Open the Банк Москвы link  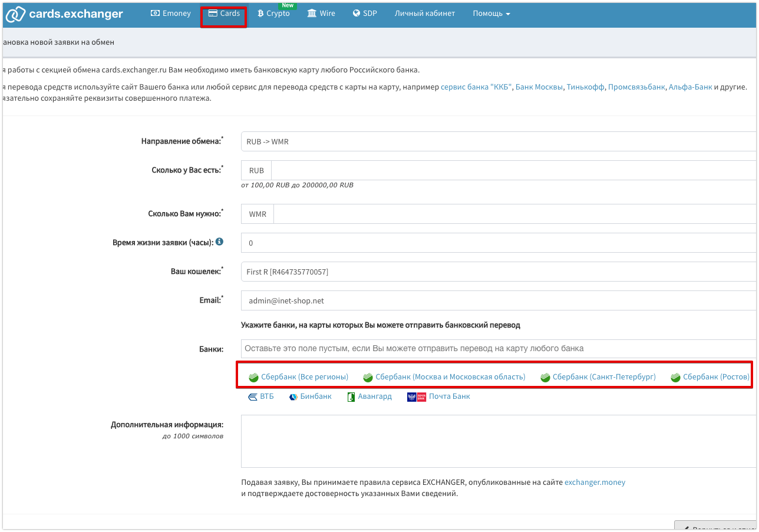(x=539, y=87)
